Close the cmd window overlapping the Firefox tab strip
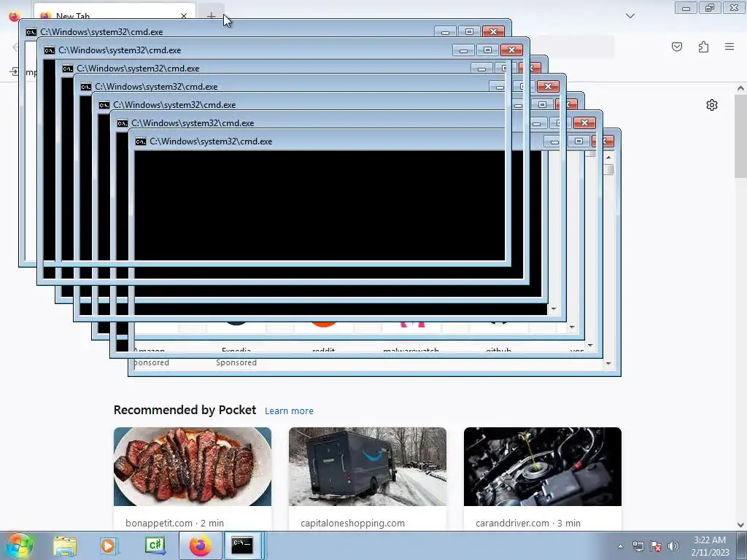The height and width of the screenshot is (560, 747). point(494,31)
